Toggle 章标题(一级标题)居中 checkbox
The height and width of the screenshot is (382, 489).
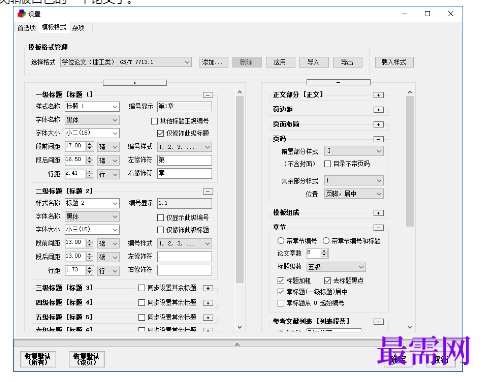tap(281, 292)
